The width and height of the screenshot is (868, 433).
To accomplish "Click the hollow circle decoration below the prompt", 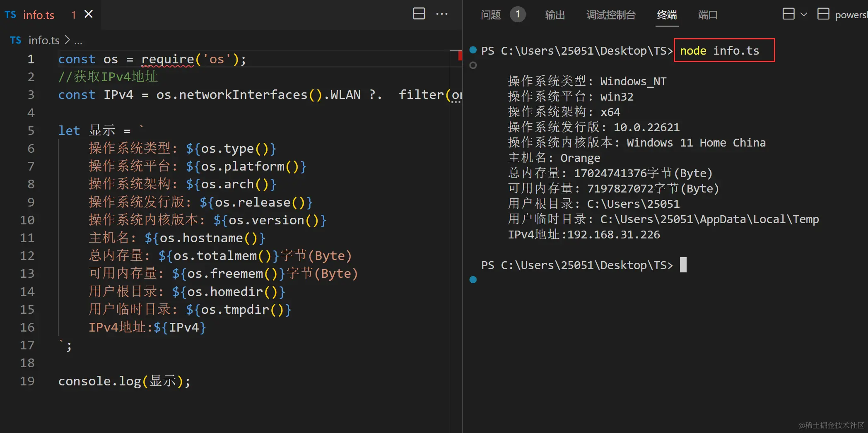I will (473, 65).
